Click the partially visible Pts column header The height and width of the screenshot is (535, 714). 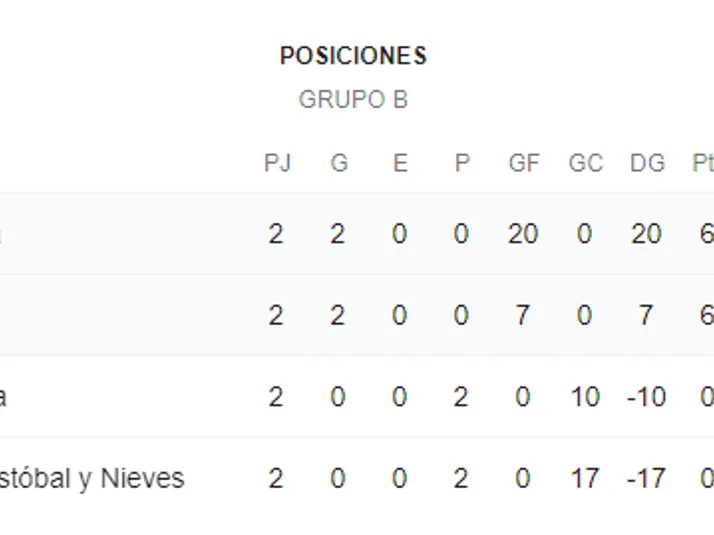pyautogui.click(x=702, y=163)
